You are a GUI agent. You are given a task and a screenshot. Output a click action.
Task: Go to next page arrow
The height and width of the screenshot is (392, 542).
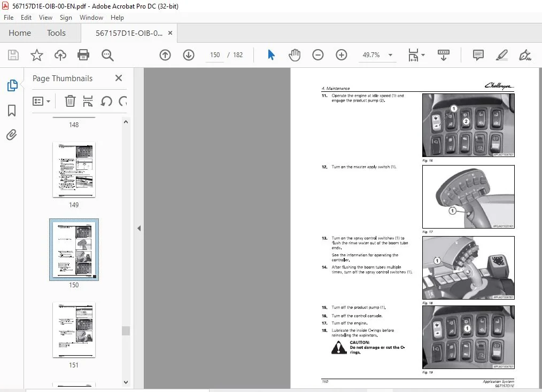(x=189, y=55)
